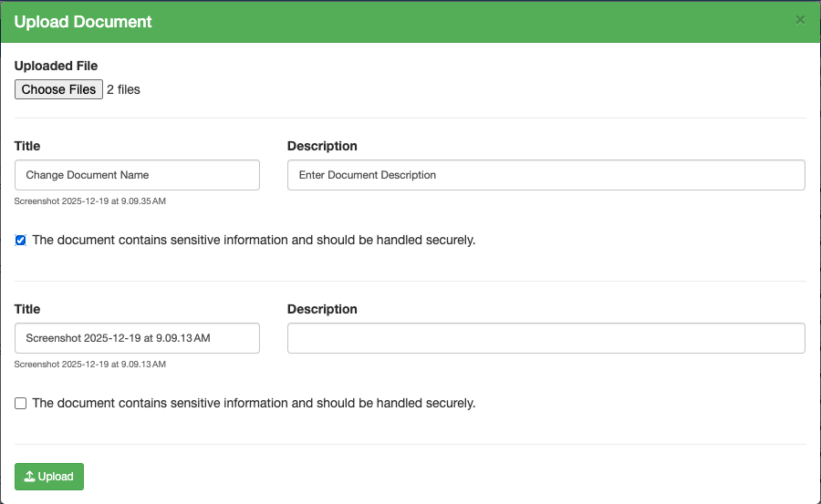Close the Upload Document dialog
Viewport: 821px width, 504px height.
(x=800, y=20)
